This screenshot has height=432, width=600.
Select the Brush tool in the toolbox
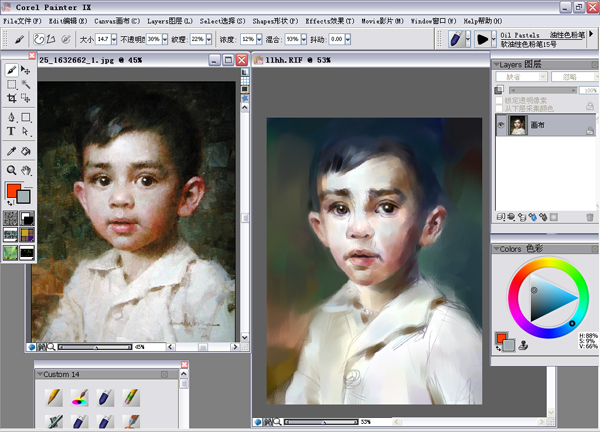(x=11, y=70)
